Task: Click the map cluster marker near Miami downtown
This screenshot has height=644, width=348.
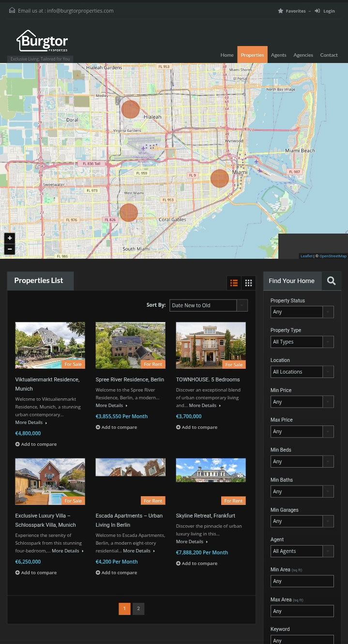Action: (220, 178)
